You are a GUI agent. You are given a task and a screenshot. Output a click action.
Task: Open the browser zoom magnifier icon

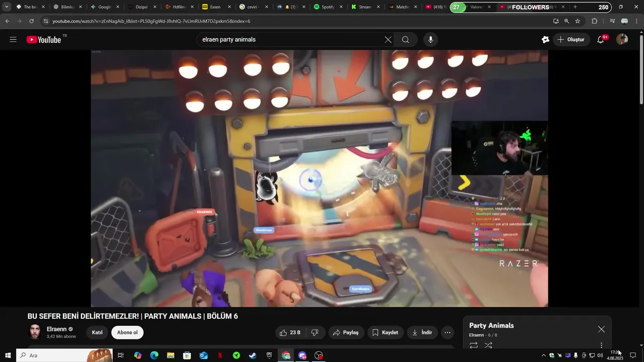(567, 21)
